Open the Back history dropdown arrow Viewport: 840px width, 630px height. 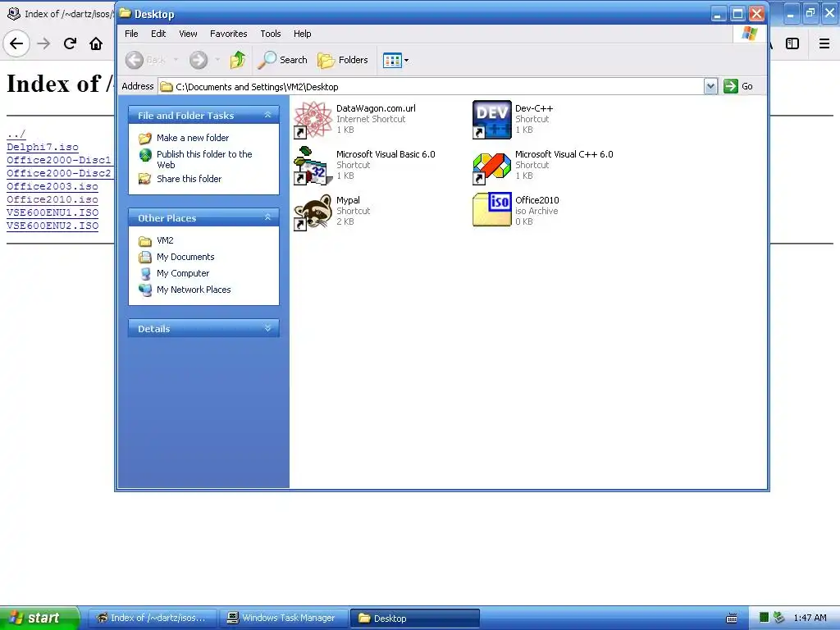pyautogui.click(x=176, y=60)
